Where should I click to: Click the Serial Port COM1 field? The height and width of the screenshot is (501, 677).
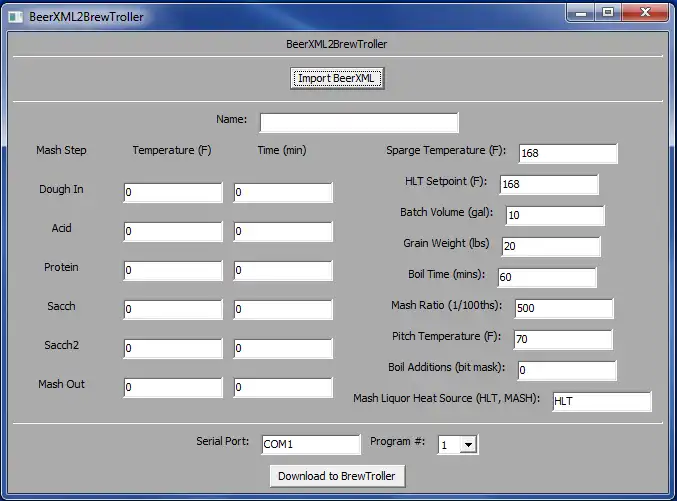(x=311, y=444)
